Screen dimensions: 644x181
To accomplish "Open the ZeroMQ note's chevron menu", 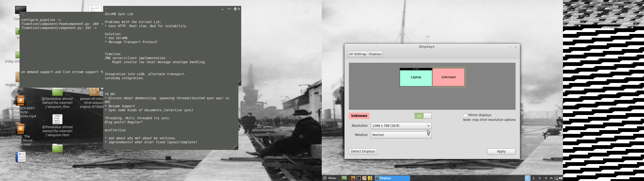I will pos(229,9).
